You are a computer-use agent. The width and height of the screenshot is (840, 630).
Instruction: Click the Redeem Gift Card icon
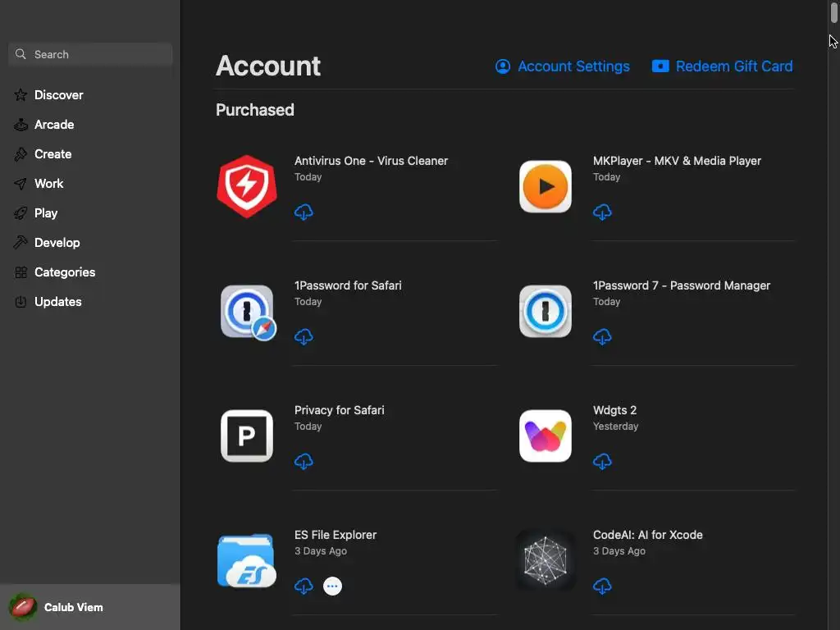click(x=660, y=66)
